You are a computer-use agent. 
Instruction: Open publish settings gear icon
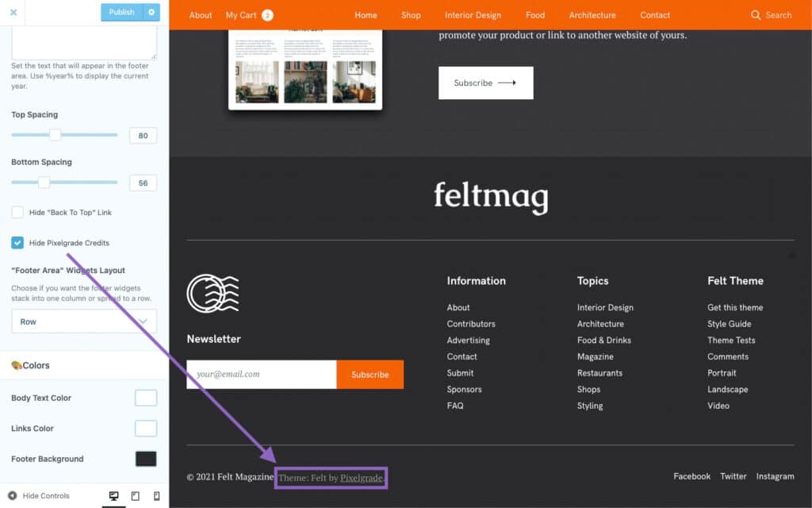151,12
